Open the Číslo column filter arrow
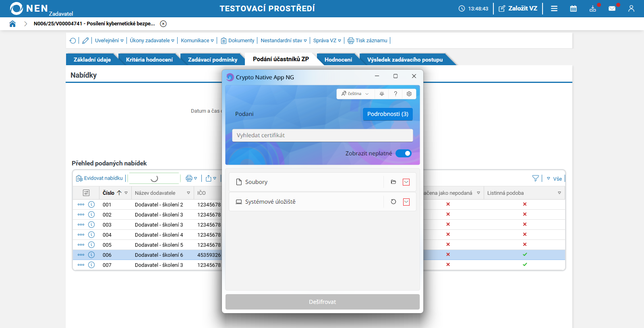This screenshot has height=328, width=644. [x=126, y=193]
